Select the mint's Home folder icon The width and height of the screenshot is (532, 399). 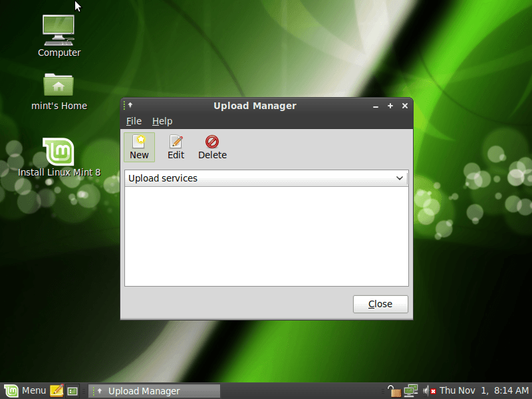coord(59,92)
